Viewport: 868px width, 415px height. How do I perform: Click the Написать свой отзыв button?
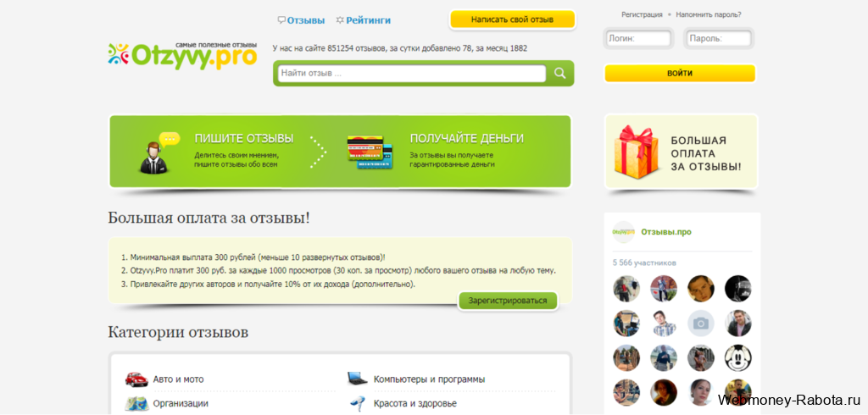coord(512,19)
